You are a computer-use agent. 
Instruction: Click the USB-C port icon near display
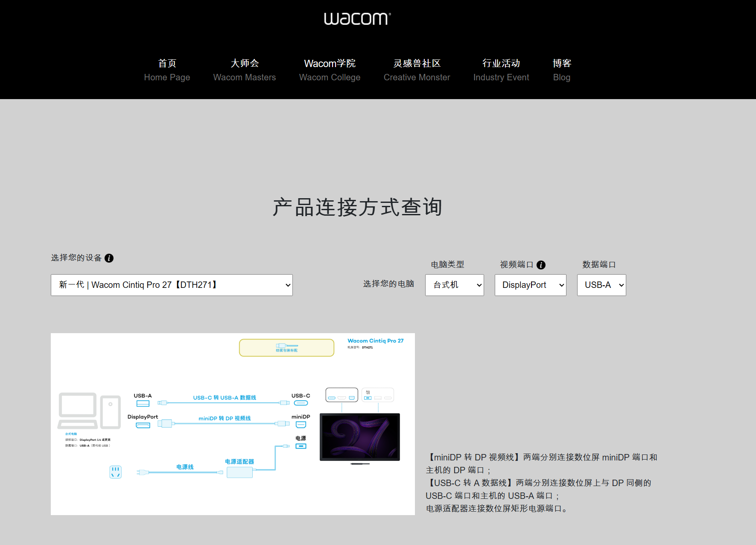click(301, 403)
